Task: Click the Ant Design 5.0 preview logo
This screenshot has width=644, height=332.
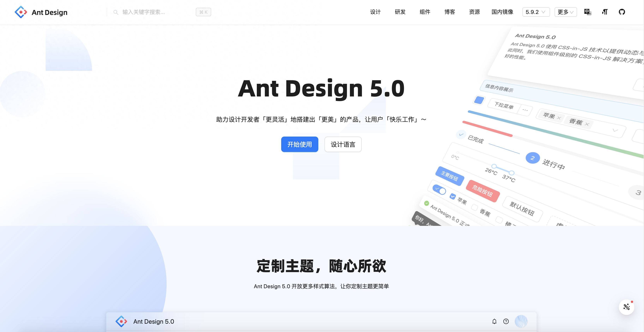Action: coord(121,322)
